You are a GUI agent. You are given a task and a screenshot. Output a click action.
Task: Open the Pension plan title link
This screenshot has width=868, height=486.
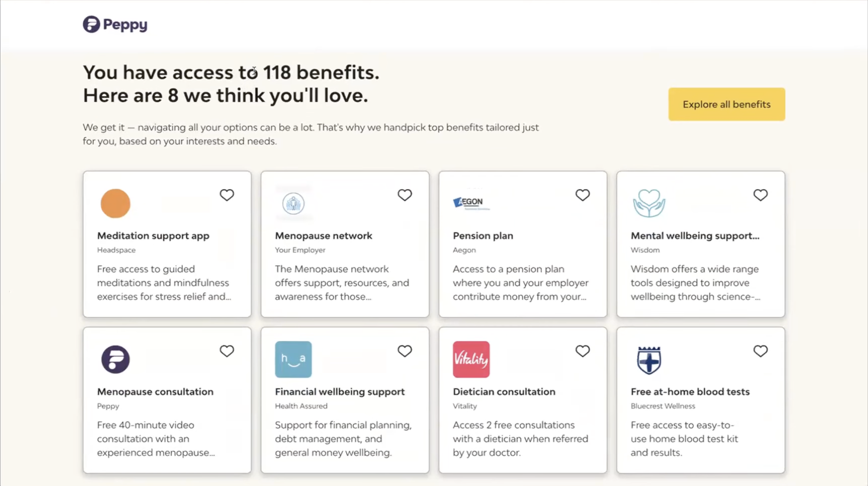483,236
